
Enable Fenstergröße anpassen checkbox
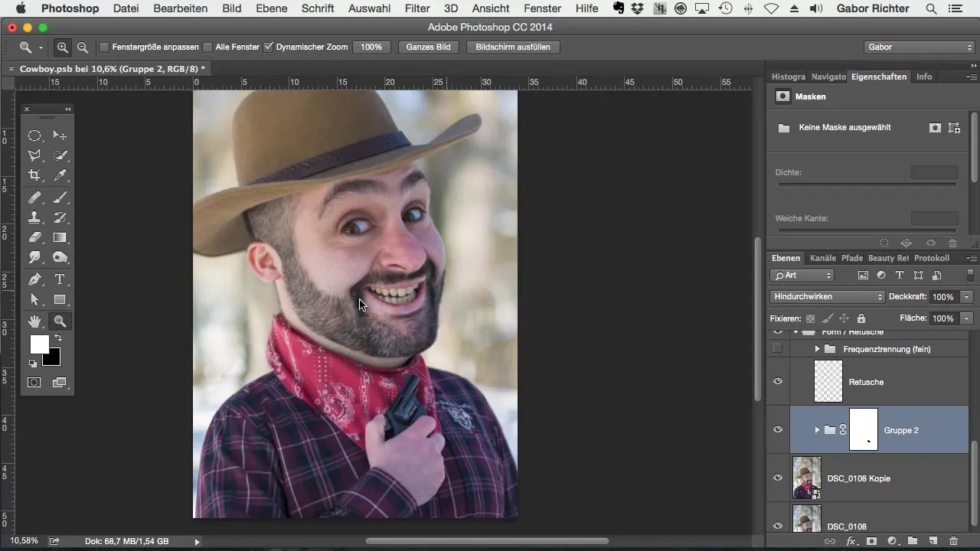coord(104,47)
